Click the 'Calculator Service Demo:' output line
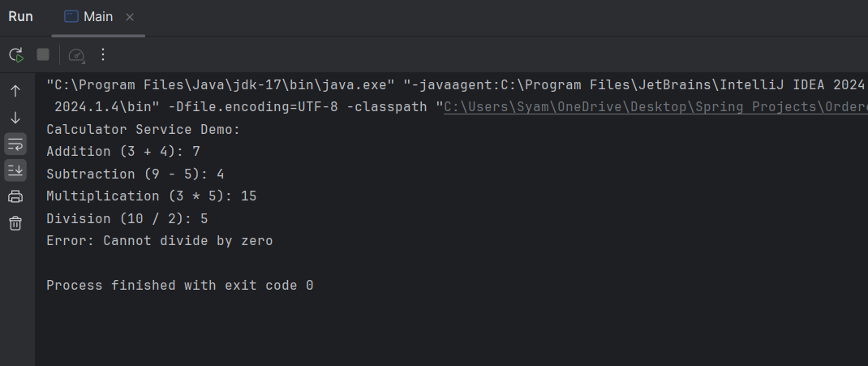The width and height of the screenshot is (868, 366). 144,129
